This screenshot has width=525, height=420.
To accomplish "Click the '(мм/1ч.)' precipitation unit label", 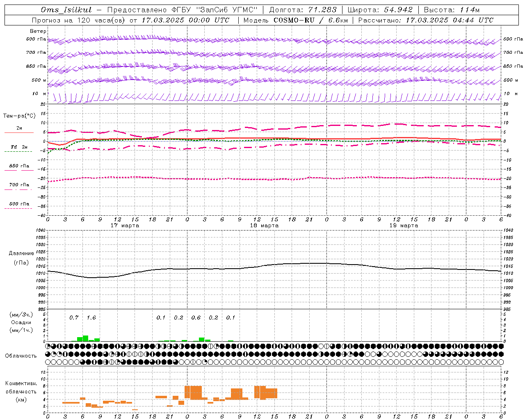I will coord(21,330).
